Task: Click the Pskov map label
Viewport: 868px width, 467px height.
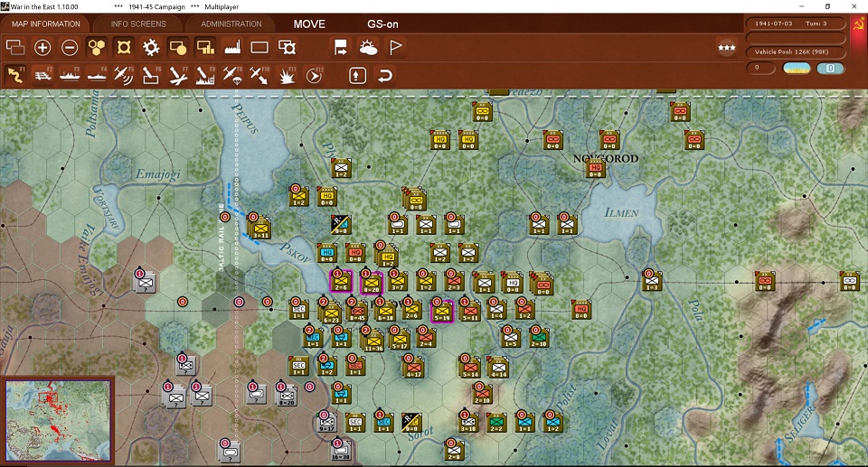Action: click(293, 254)
